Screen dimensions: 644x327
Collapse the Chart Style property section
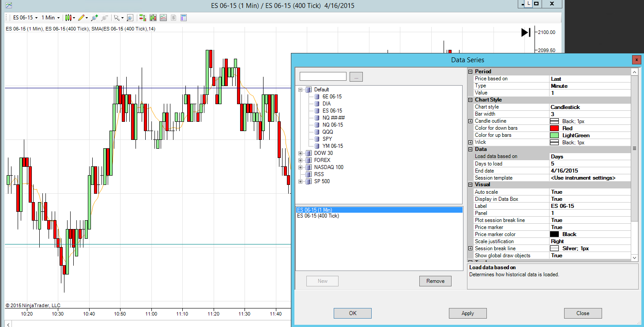[x=471, y=100]
